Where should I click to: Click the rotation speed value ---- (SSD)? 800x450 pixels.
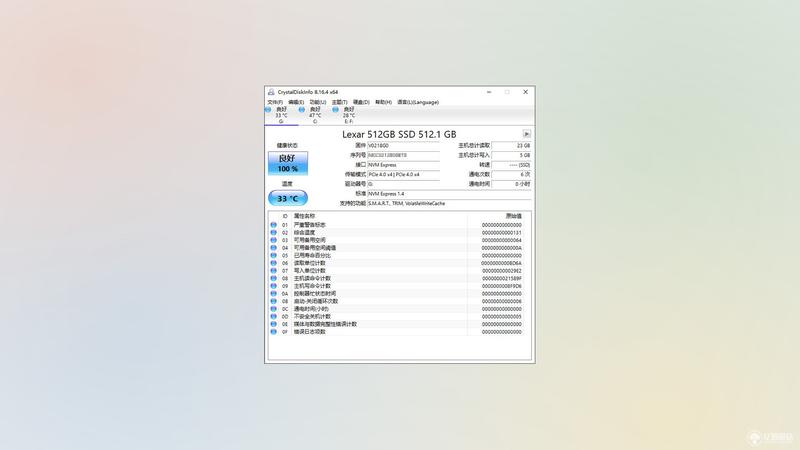coord(511,165)
